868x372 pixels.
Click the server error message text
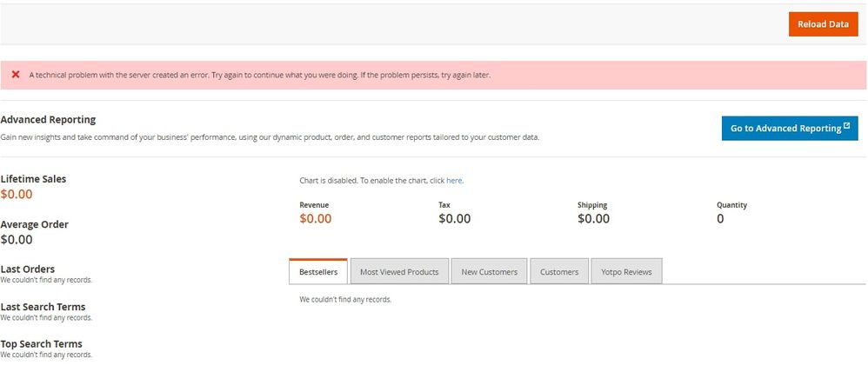tap(260, 75)
